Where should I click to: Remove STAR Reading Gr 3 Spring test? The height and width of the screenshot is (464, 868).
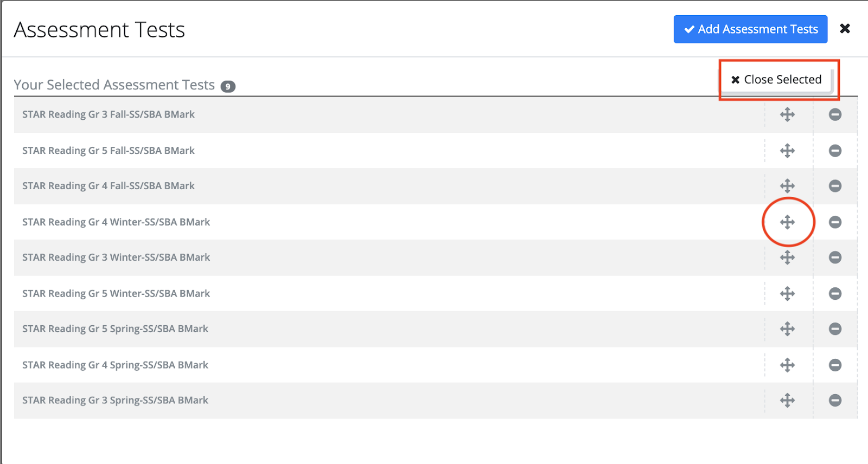pos(835,401)
